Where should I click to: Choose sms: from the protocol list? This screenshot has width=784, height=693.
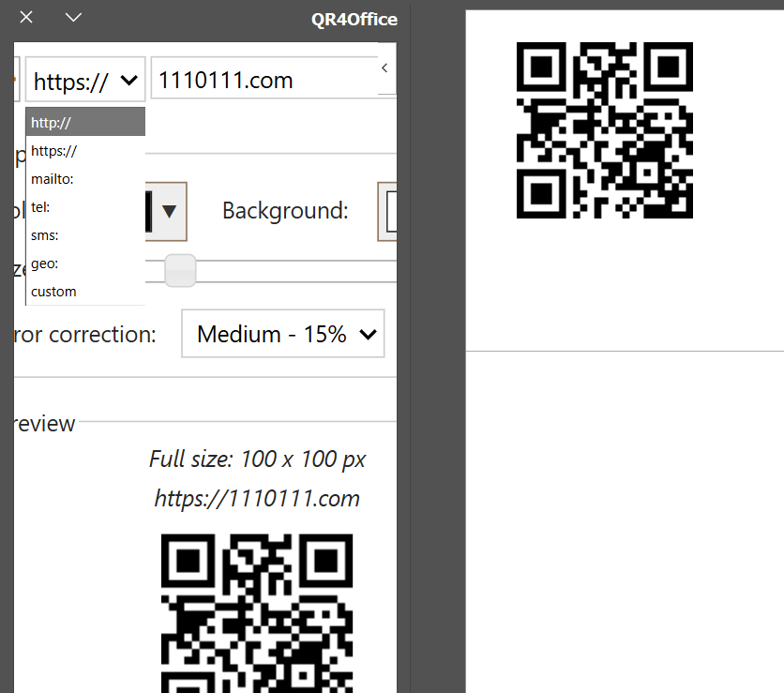(85, 234)
